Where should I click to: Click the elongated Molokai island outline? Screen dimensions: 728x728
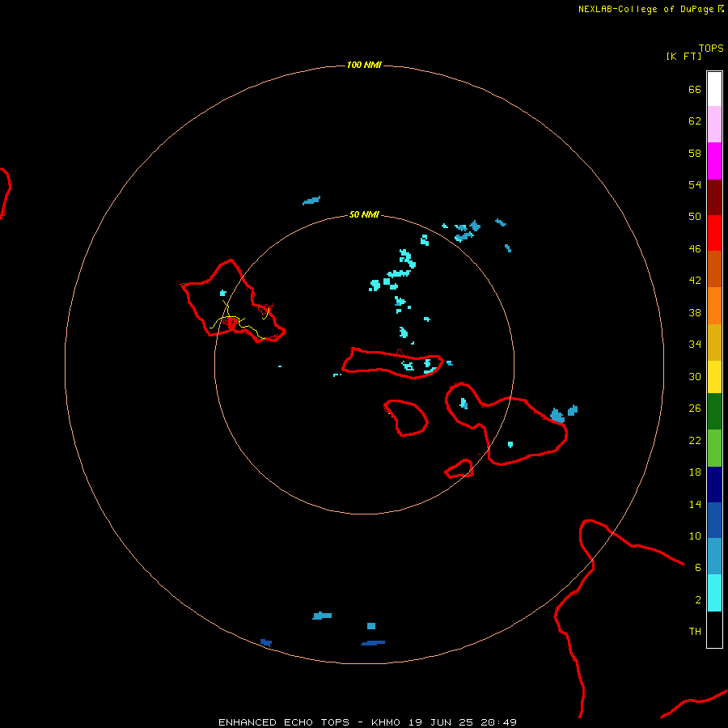point(393,363)
